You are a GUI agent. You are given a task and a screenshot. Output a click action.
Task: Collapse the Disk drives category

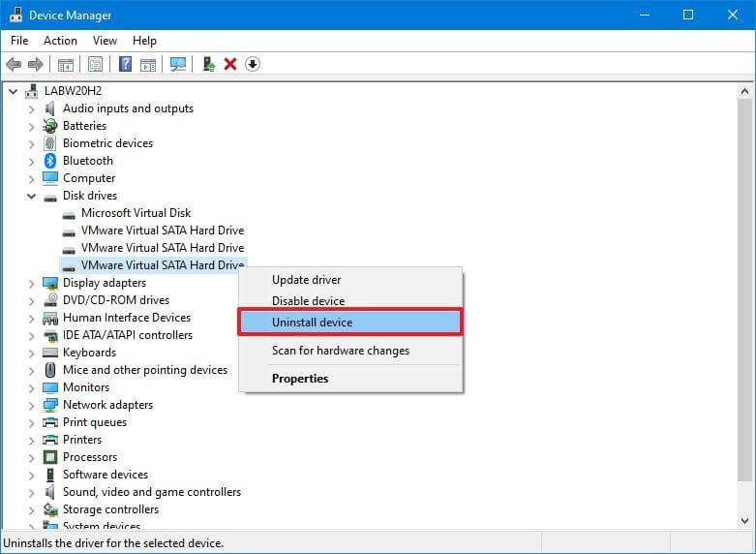32,196
